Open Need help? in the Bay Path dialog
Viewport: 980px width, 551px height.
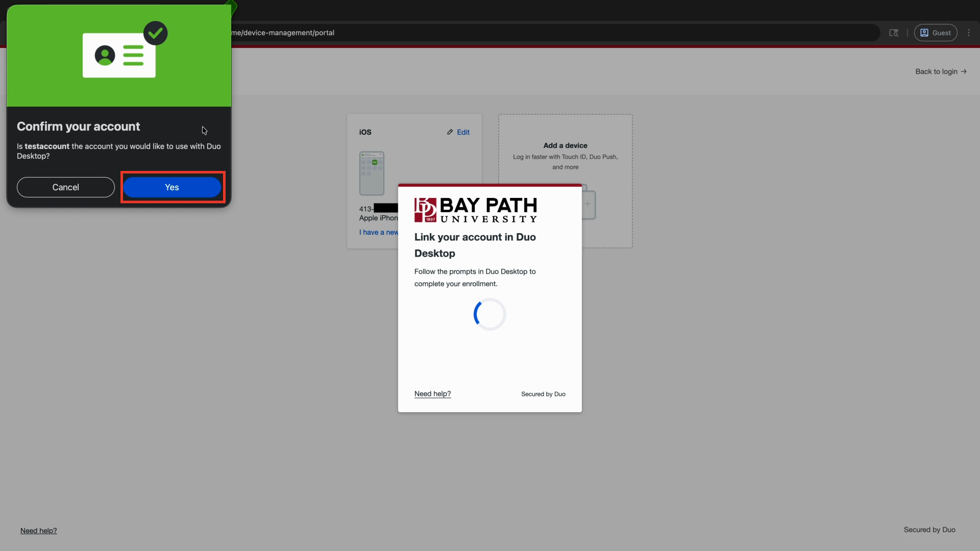click(432, 394)
